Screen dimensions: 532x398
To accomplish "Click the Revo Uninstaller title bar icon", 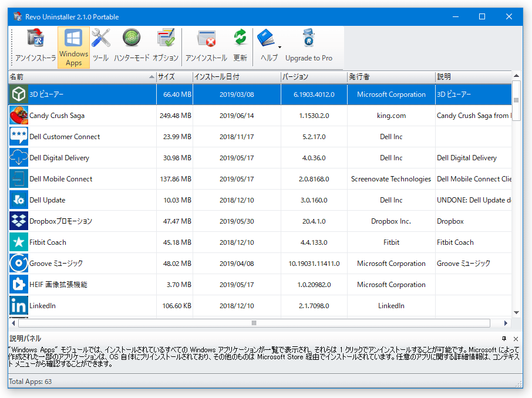I will click(x=18, y=16).
